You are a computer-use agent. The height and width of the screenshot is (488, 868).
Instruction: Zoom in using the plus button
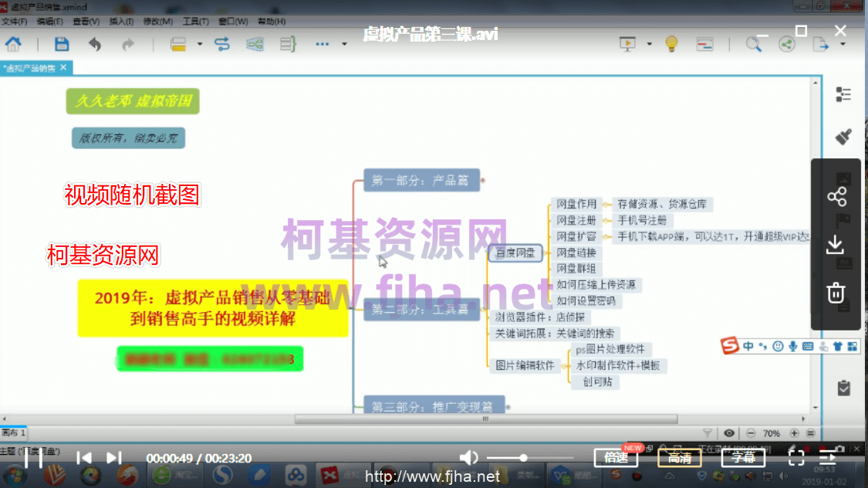point(795,433)
